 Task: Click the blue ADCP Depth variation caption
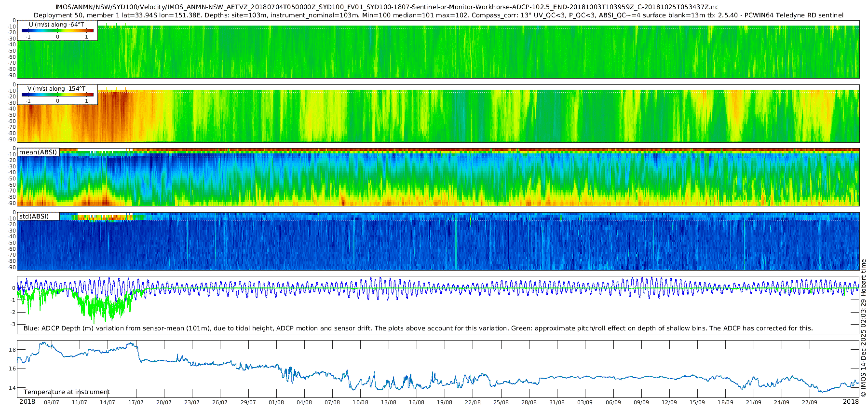418,328
